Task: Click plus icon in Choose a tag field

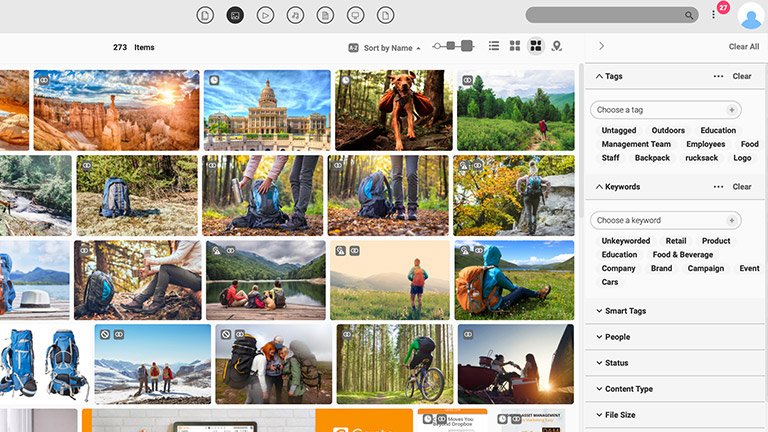Action: click(732, 110)
